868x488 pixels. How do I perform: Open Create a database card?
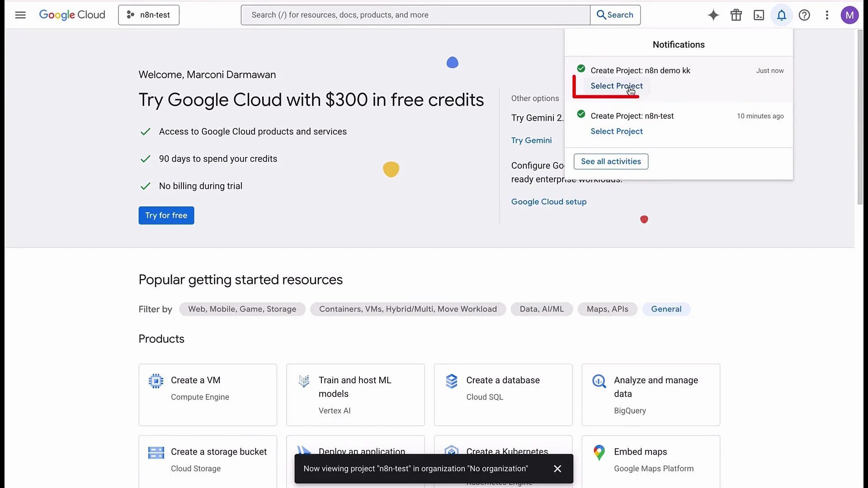(503, 395)
